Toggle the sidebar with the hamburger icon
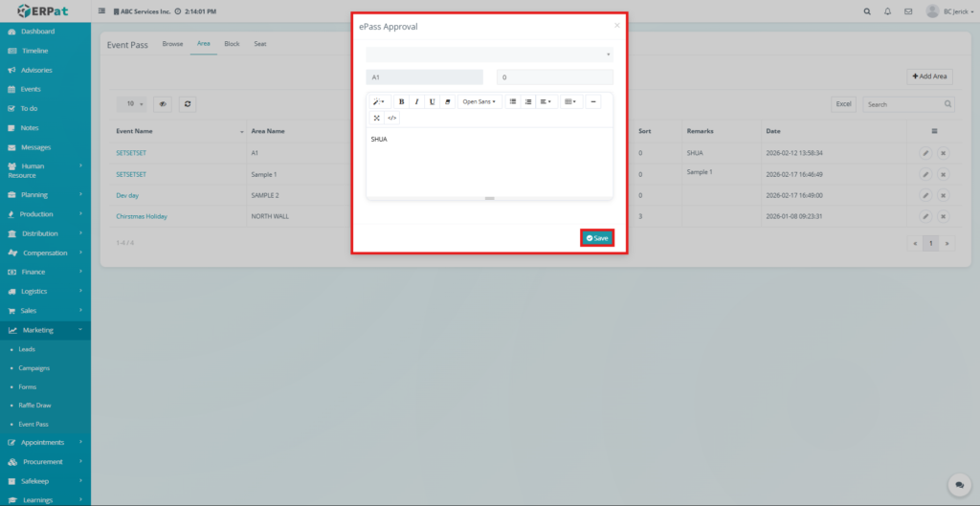 pyautogui.click(x=101, y=11)
